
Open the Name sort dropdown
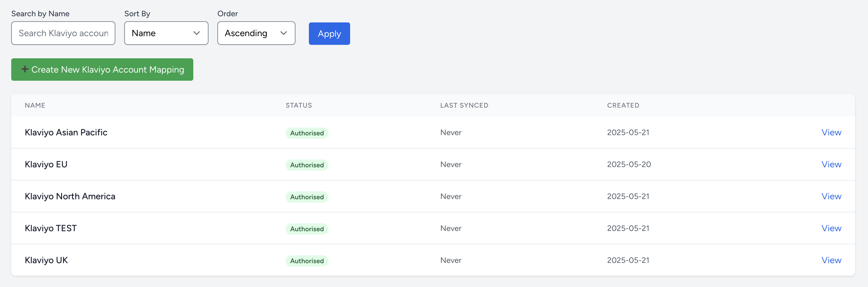click(166, 33)
